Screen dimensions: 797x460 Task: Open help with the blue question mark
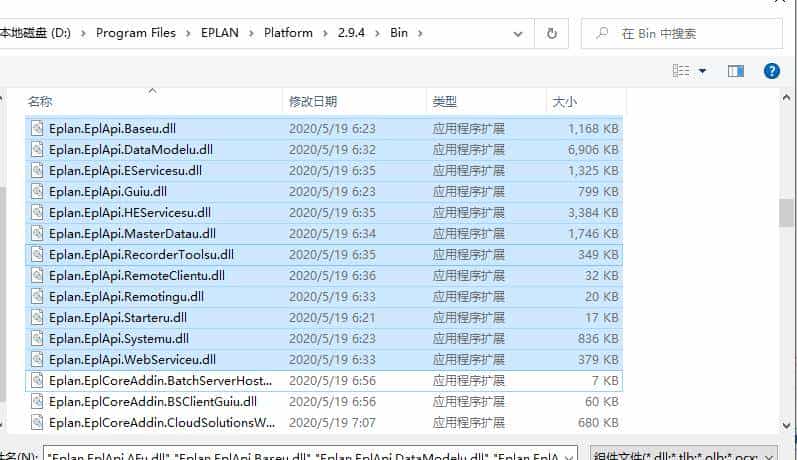[772, 71]
